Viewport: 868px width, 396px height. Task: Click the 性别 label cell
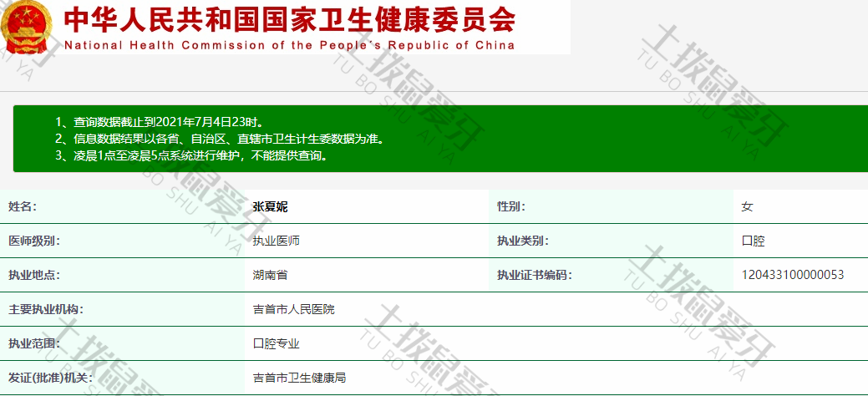click(511, 206)
